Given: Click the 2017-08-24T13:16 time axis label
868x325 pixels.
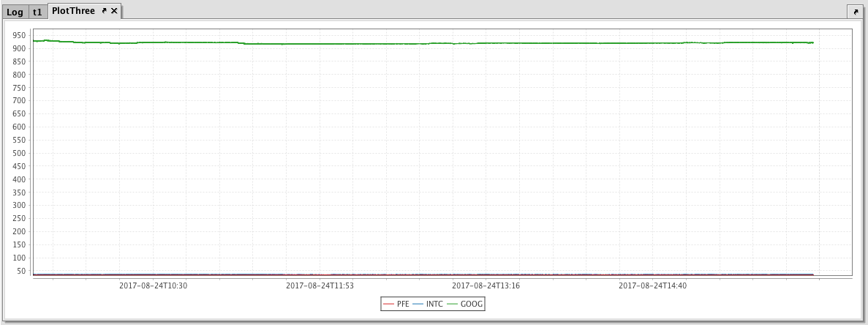Looking at the screenshot, I should click(x=486, y=286).
